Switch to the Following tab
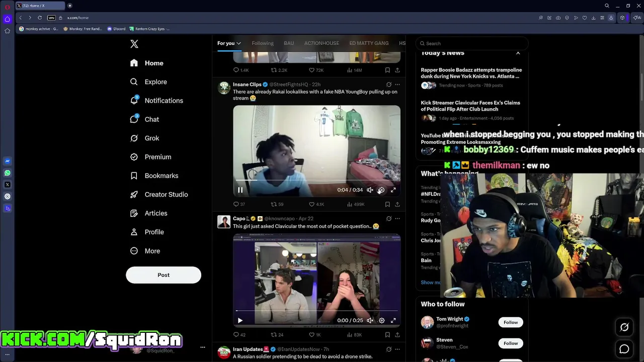This screenshot has width=644, height=362. (263, 43)
